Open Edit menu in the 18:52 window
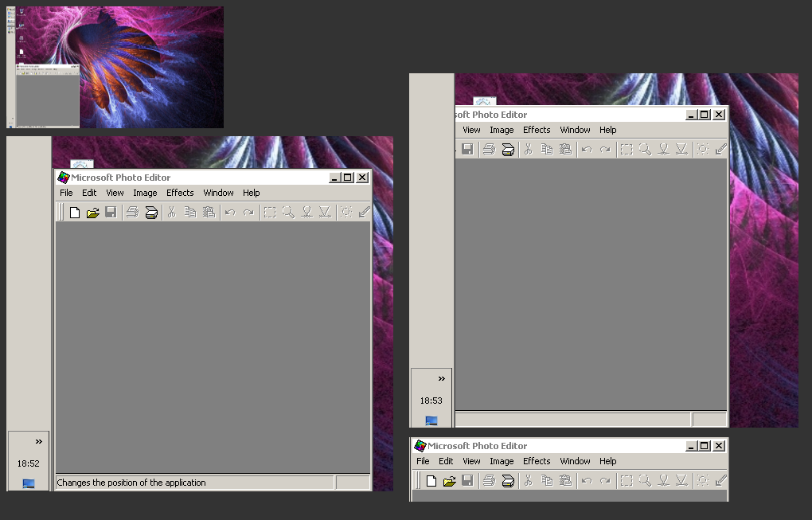 click(x=89, y=193)
